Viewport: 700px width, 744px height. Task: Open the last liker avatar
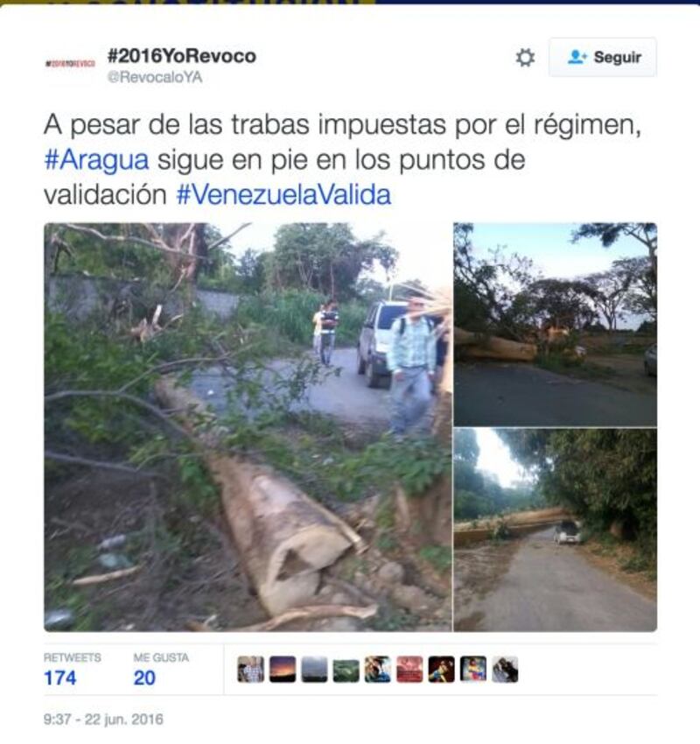click(x=505, y=670)
